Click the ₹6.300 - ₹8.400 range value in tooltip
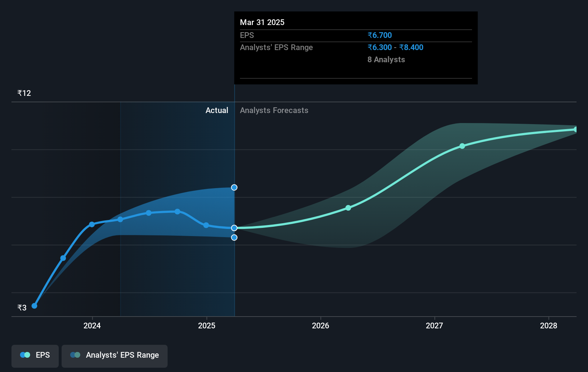Image resolution: width=588 pixels, height=372 pixels. pyautogui.click(x=395, y=48)
